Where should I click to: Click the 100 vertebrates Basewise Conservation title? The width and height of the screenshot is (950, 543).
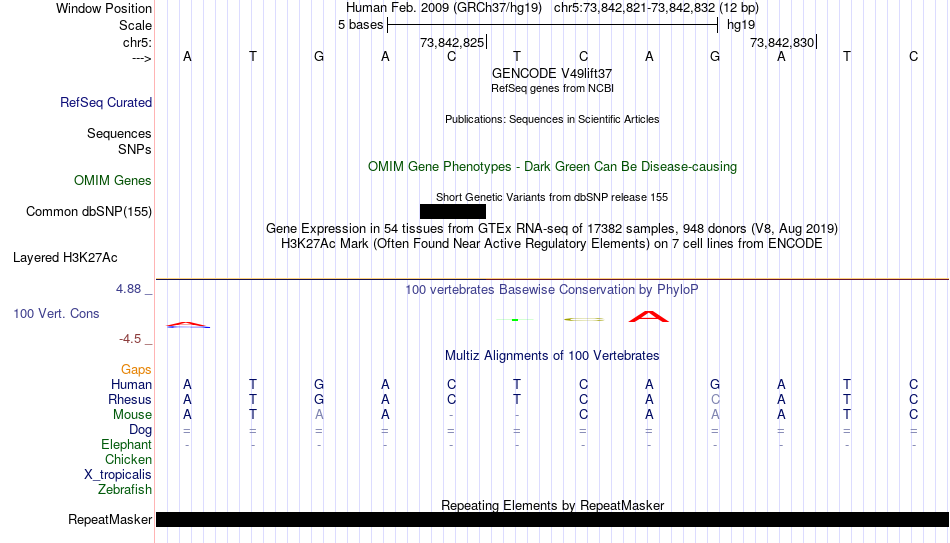[x=552, y=290]
